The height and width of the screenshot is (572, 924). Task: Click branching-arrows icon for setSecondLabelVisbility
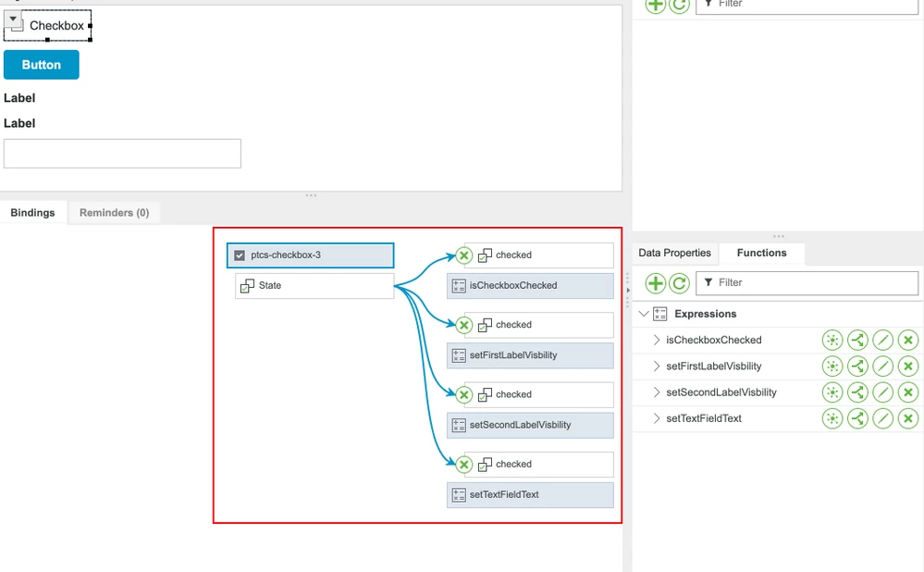[857, 392]
